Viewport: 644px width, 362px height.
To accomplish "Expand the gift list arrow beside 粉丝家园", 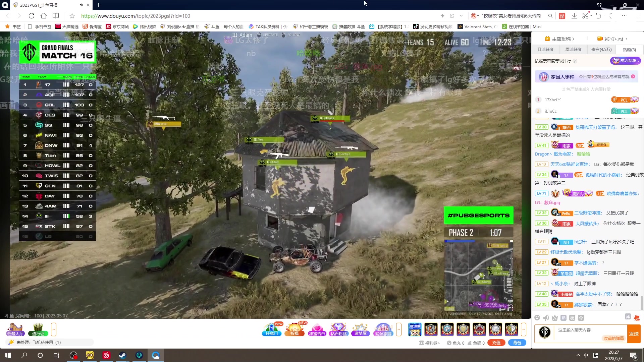I will coord(398,329).
